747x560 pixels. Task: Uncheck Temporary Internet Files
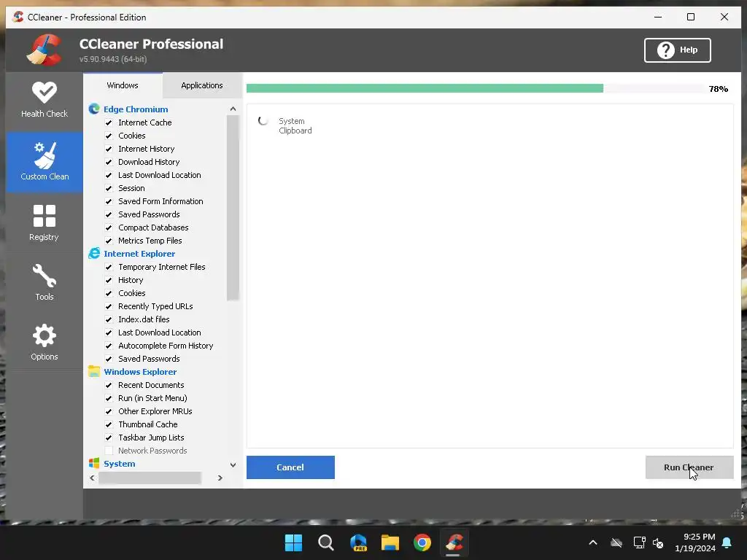pos(109,267)
